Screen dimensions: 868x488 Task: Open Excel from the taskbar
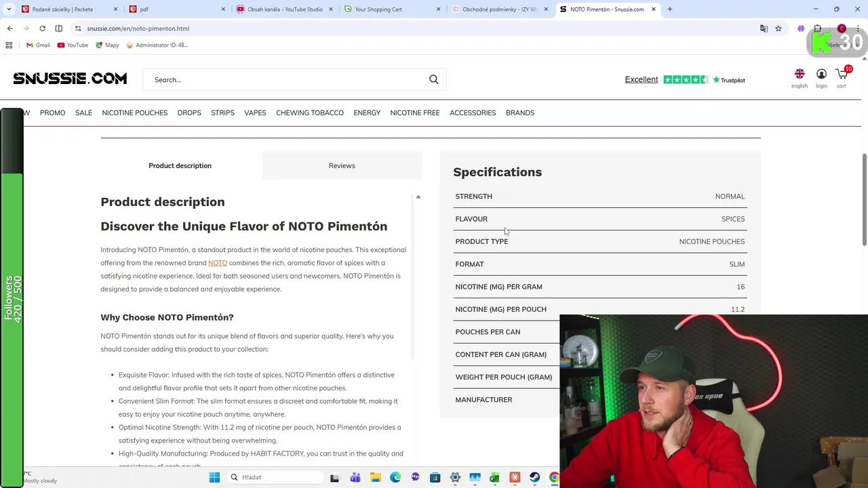coord(494,477)
